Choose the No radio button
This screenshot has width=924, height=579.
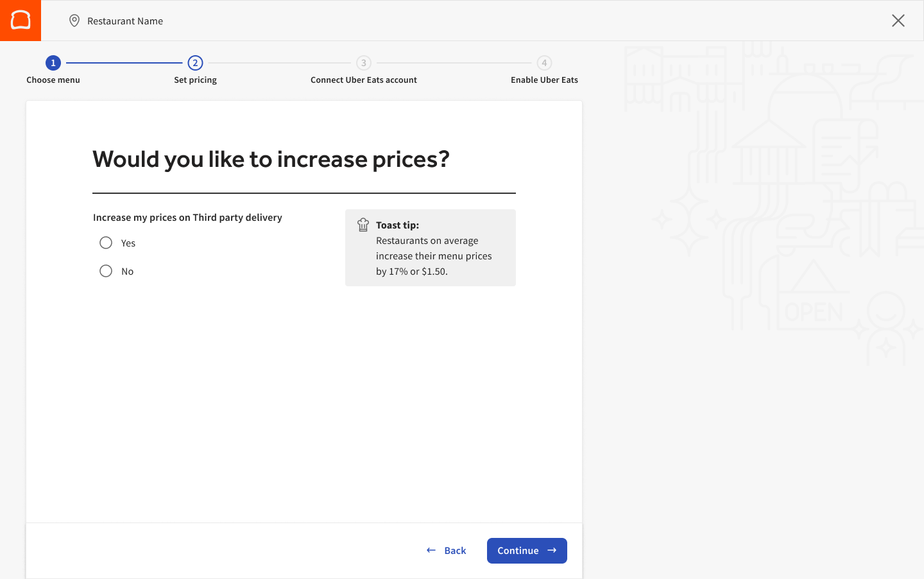point(106,271)
